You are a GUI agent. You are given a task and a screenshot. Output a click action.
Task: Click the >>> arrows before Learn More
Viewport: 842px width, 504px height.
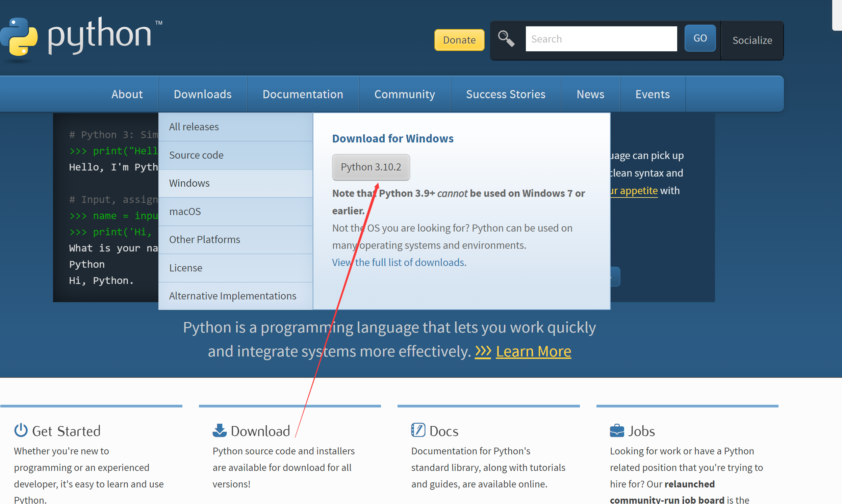coord(483,351)
